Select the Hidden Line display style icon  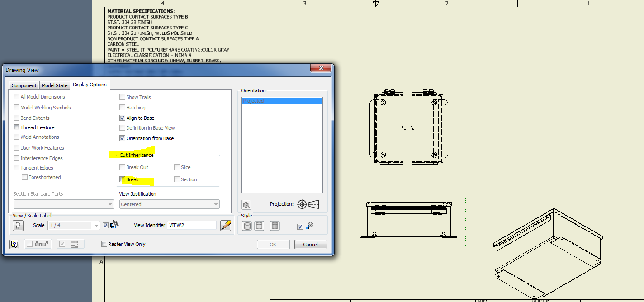click(x=247, y=225)
